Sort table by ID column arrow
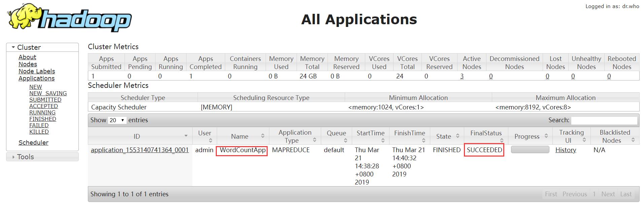644x203 pixels. tap(186, 136)
